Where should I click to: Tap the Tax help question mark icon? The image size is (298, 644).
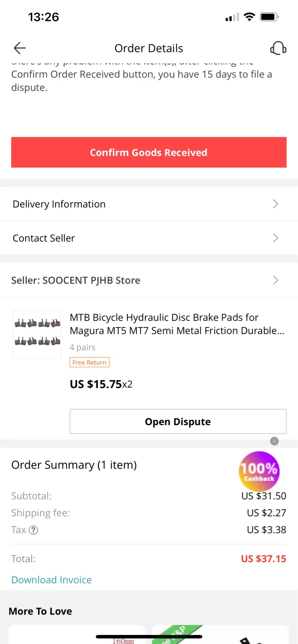(34, 530)
